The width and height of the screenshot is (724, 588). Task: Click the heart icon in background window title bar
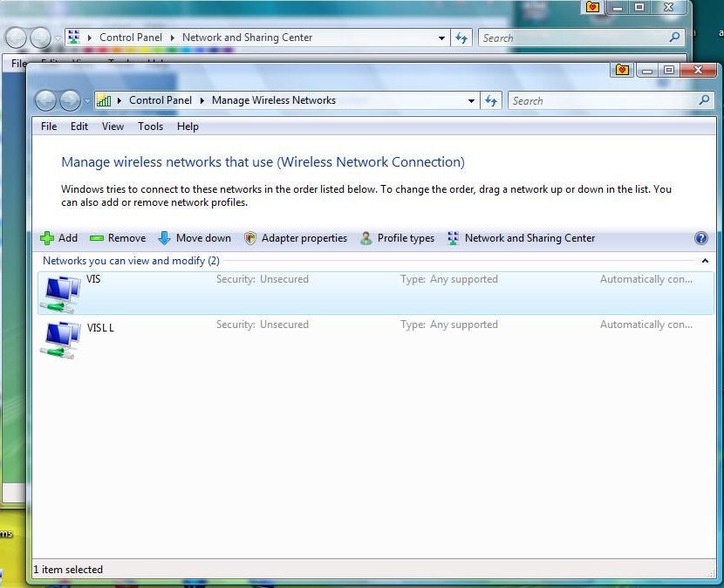(x=592, y=7)
